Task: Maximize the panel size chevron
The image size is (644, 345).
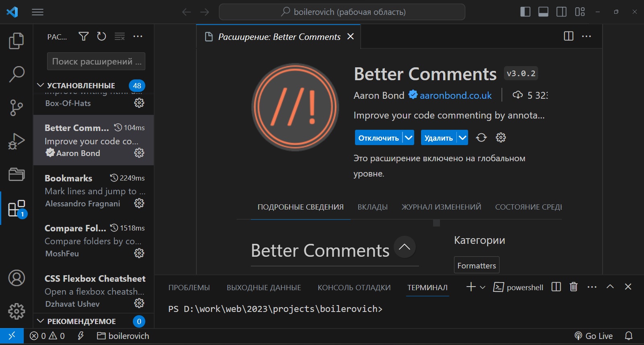Action: [610, 287]
